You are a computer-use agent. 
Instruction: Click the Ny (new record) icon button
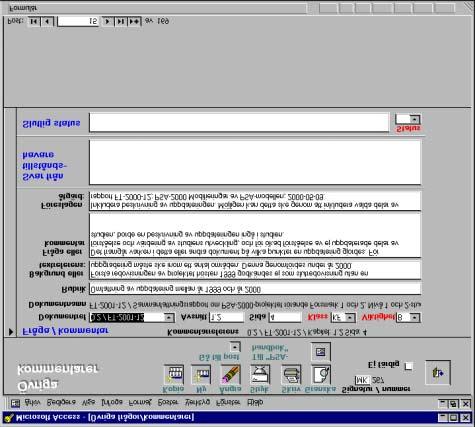[201, 374]
